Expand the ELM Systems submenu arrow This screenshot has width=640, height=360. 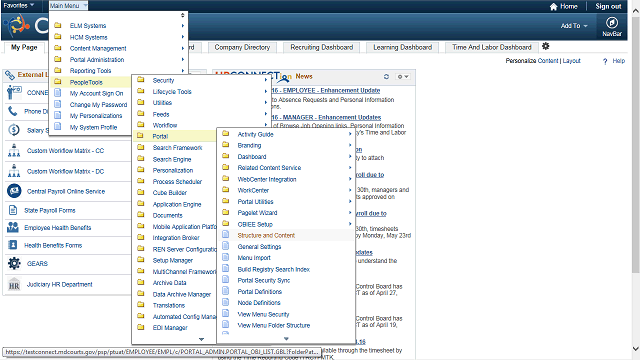tap(183, 26)
